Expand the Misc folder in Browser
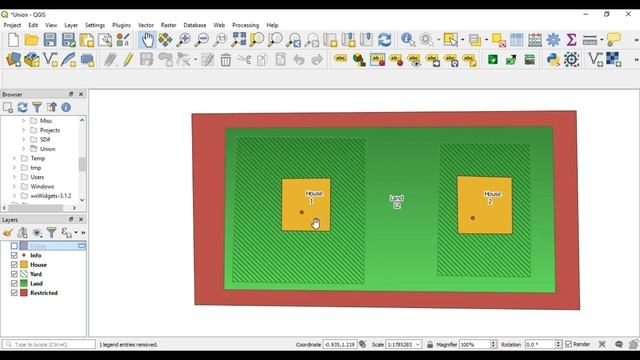Image resolution: width=640 pixels, height=360 pixels. [x=23, y=121]
